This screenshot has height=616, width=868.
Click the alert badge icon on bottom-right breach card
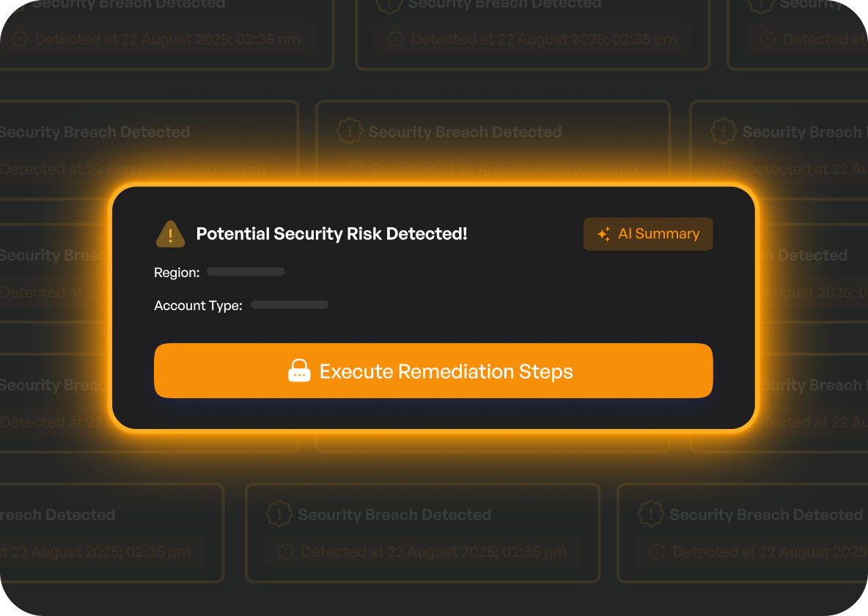[651, 514]
